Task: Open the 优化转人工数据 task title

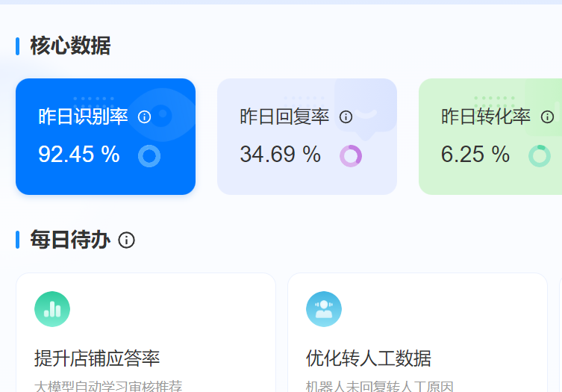Action: (369, 358)
